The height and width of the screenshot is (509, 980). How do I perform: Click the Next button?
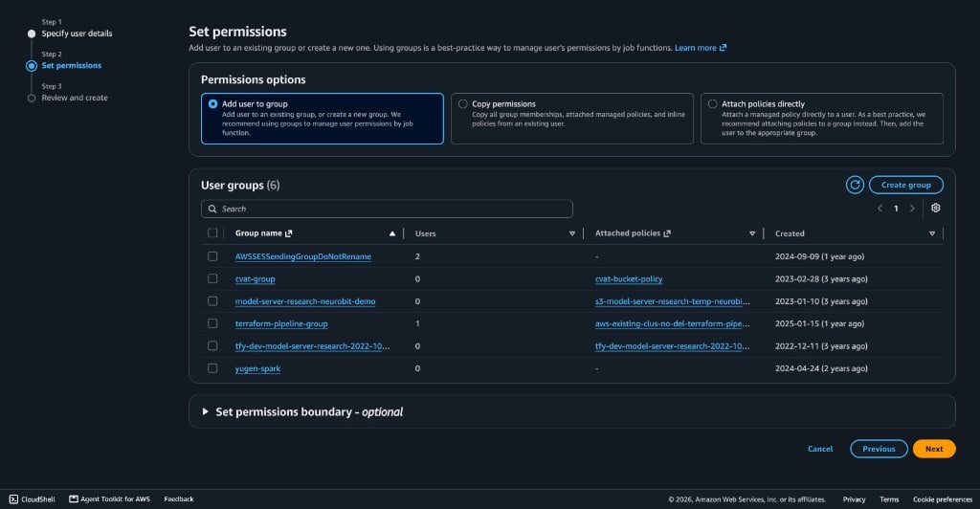click(x=934, y=449)
